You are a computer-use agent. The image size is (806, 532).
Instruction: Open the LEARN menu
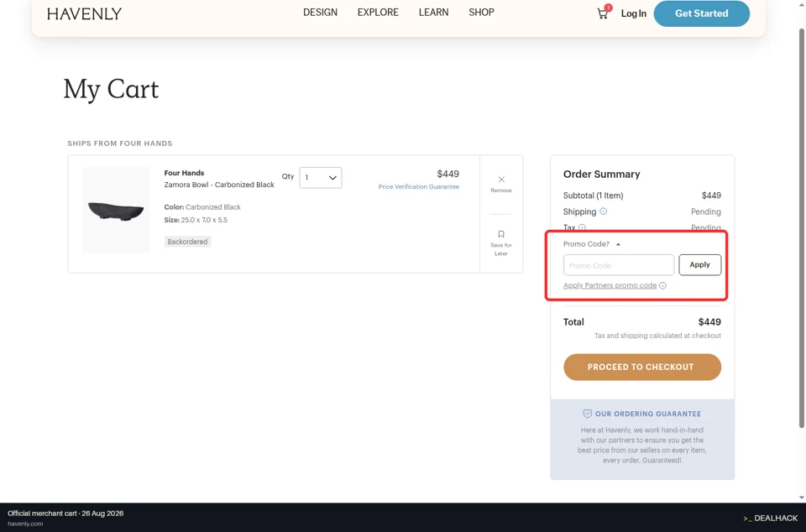[433, 13]
